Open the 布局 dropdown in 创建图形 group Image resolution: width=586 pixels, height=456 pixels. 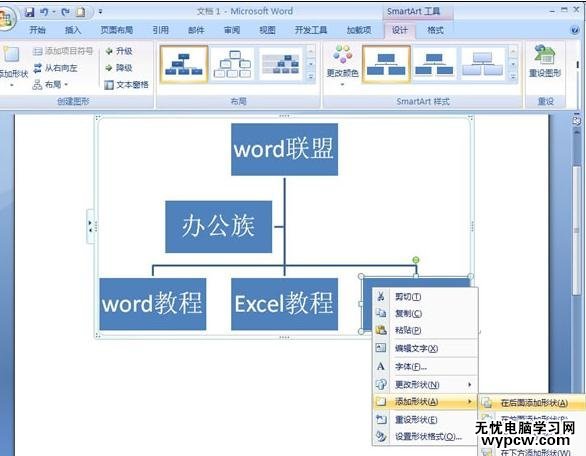click(50, 84)
